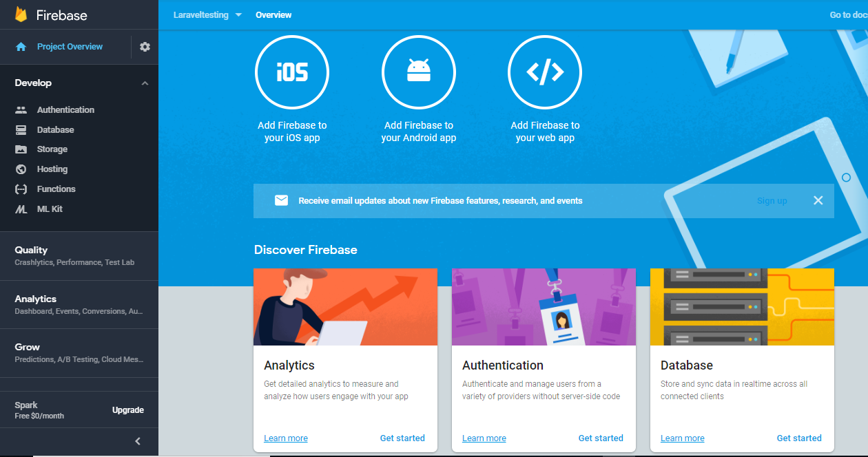This screenshot has height=457, width=868.
Task: Open Authentication from the Develop menu
Action: pyautogui.click(x=65, y=110)
